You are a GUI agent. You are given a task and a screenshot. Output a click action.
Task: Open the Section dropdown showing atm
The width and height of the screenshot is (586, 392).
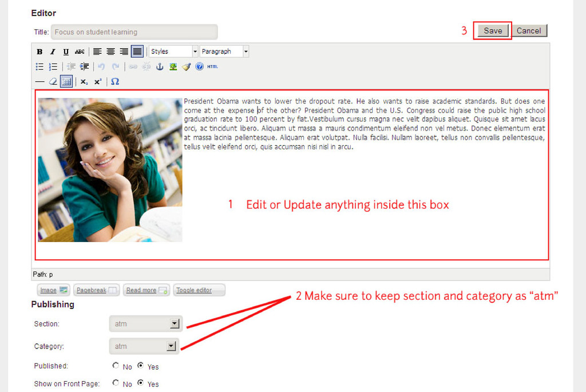146,324
